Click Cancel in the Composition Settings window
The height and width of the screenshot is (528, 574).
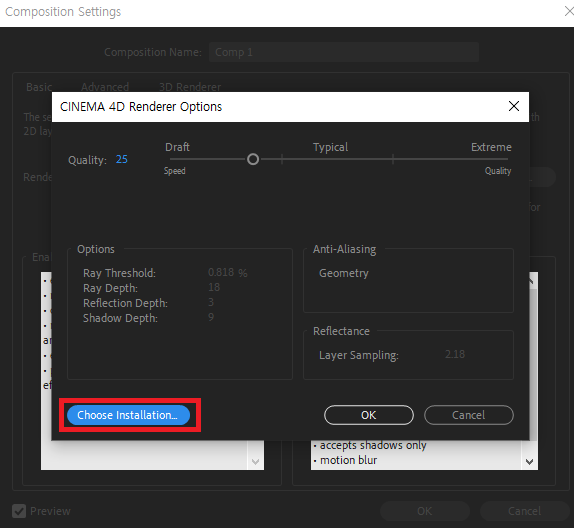point(524,511)
